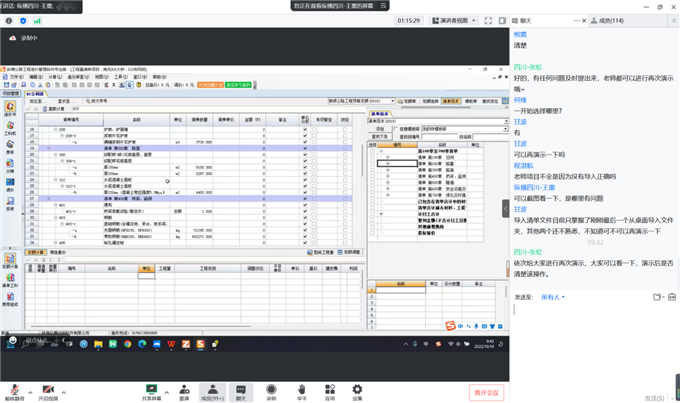Screen dimensions: 680x403
Task: Tick the first checkbox in 清单范本 list
Action: (374, 151)
